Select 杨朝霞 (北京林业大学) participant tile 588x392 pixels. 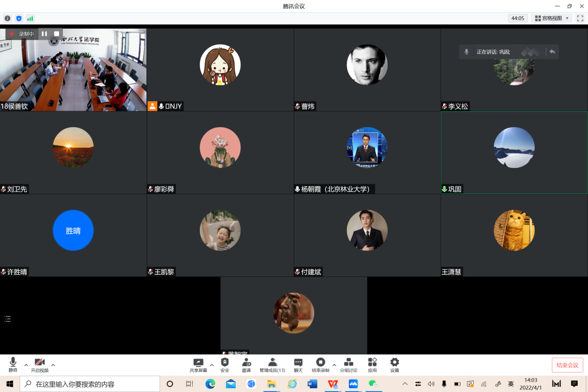(367, 153)
